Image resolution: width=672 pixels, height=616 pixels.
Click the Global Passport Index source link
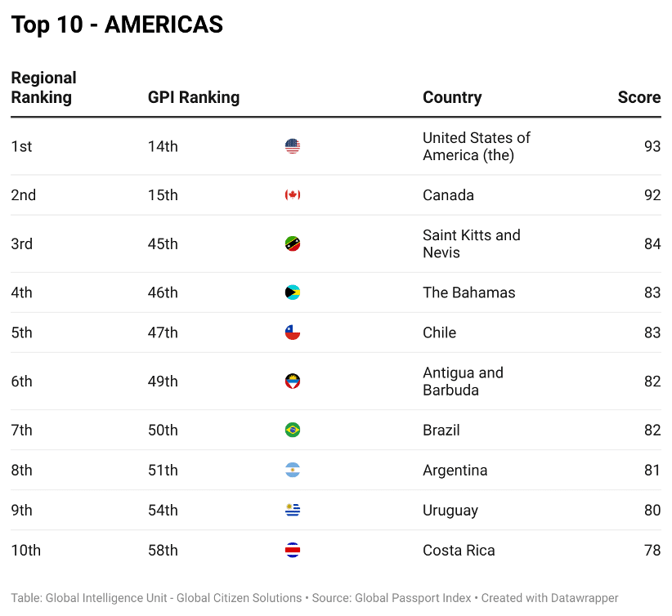(x=414, y=598)
